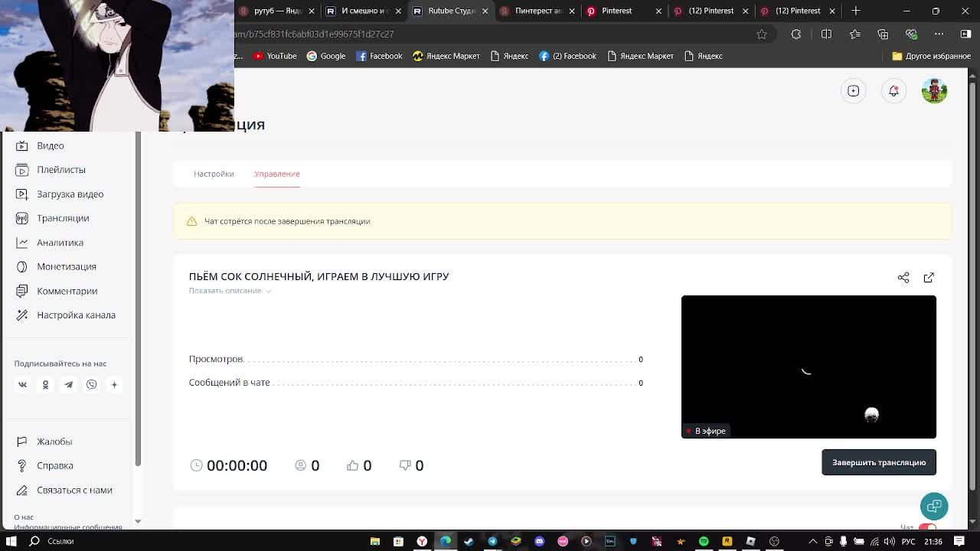The image size is (980, 551).
Task: Open the Справка help link
Action: click(x=55, y=466)
